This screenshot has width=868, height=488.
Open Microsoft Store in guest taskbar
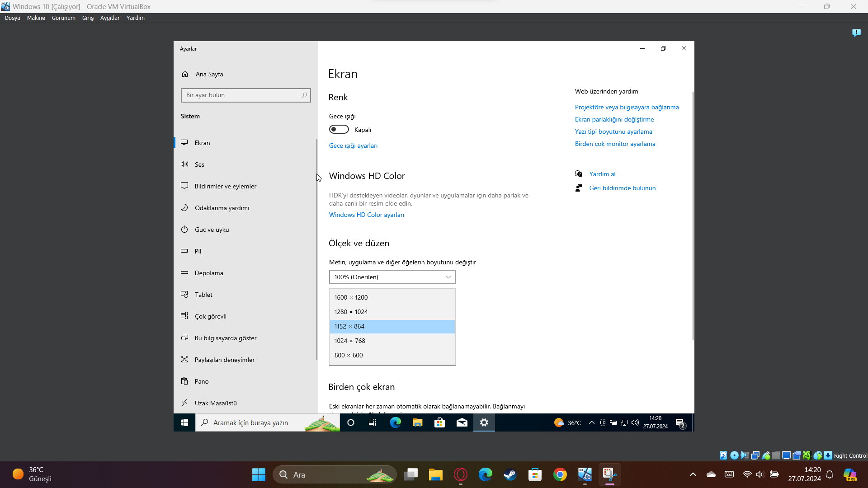(439, 422)
